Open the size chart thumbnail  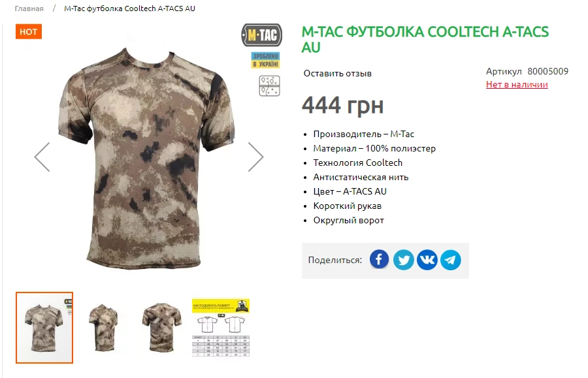pos(221,328)
